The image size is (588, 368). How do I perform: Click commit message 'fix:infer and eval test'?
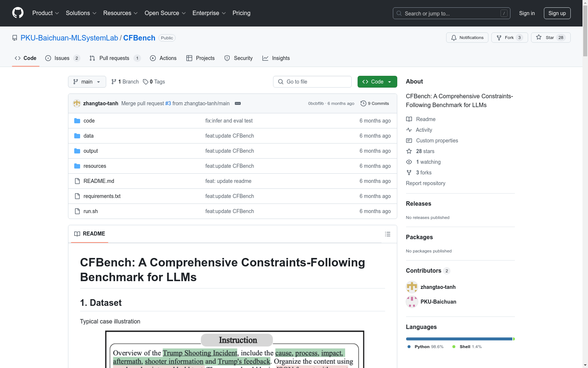tap(229, 121)
